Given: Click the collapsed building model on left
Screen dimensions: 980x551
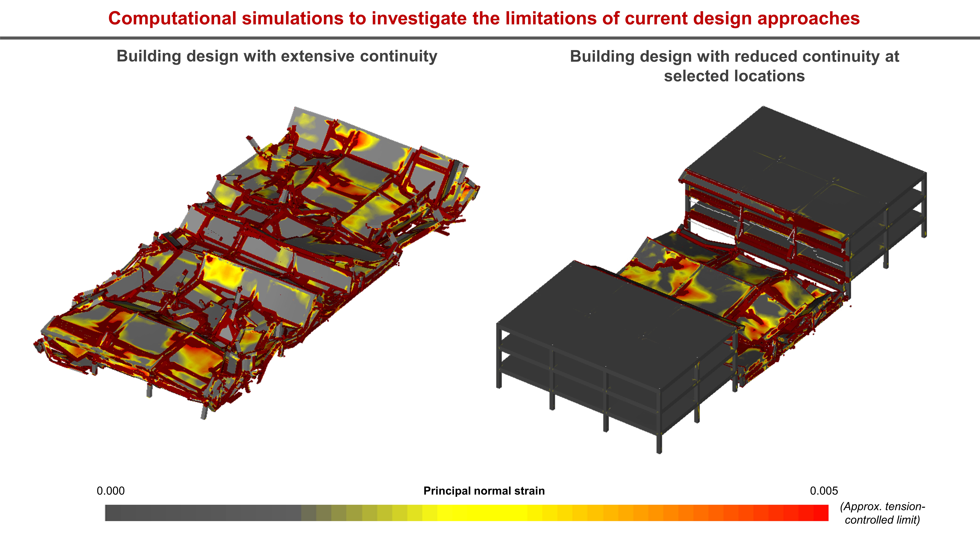Looking at the screenshot, I should pos(259,262).
